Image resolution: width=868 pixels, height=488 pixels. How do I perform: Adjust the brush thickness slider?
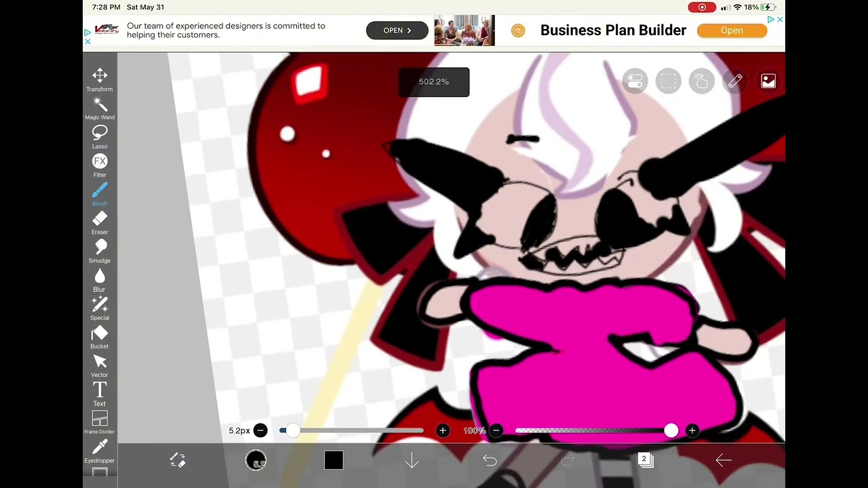(x=352, y=430)
